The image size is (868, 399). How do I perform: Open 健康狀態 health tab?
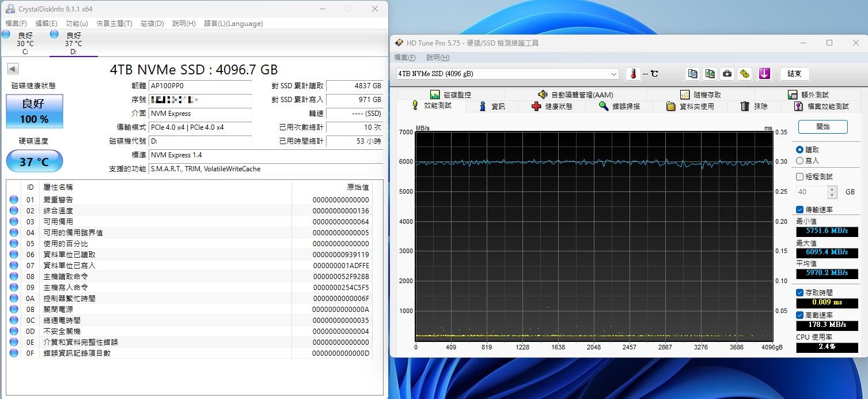pos(552,107)
